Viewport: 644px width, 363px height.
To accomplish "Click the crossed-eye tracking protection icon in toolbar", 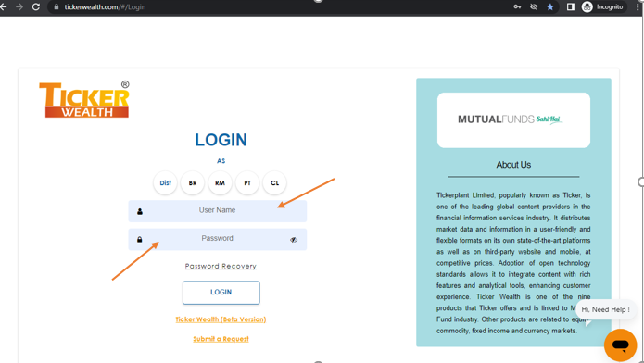I will [534, 7].
